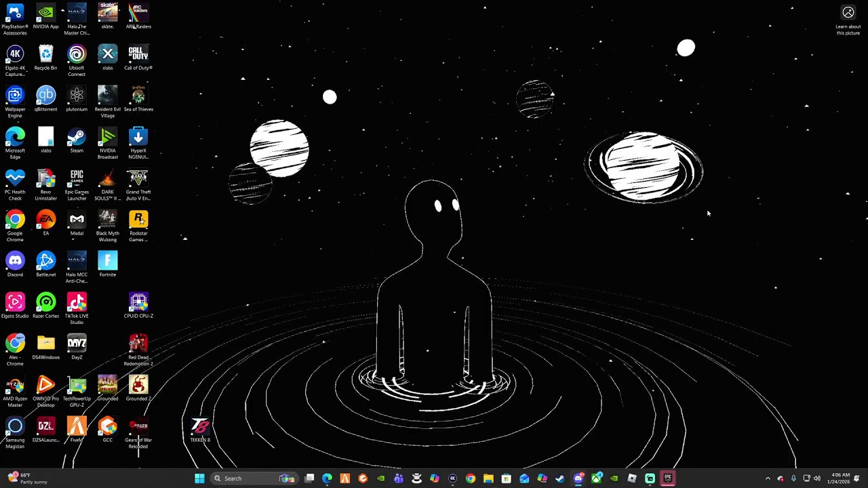868x488 pixels.
Task: Select the plutonium desktop icon
Action: 77,100
